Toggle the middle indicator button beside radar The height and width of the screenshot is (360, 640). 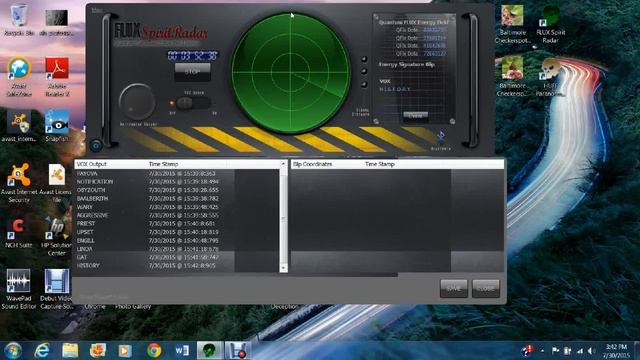364,71
